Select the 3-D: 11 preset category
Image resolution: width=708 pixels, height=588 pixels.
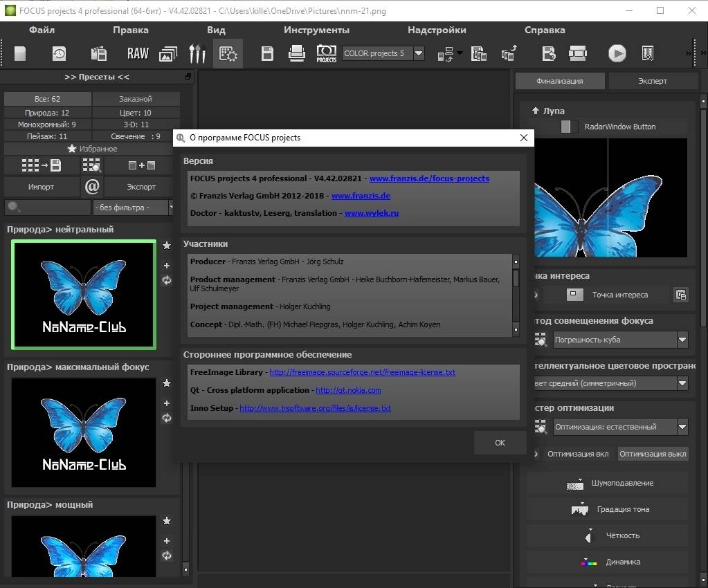coord(136,125)
